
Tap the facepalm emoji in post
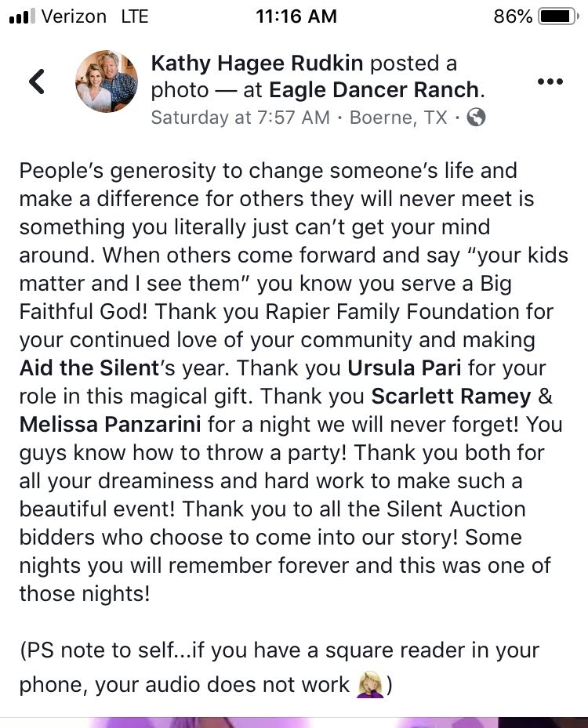click(370, 684)
